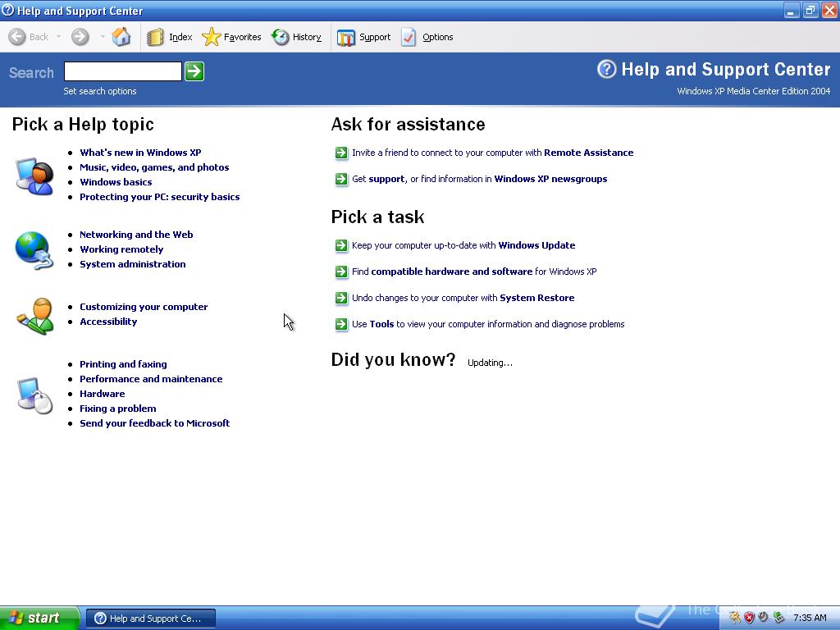The image size is (840, 630).
Task: Click the globe networking topic icon
Action: (34, 250)
